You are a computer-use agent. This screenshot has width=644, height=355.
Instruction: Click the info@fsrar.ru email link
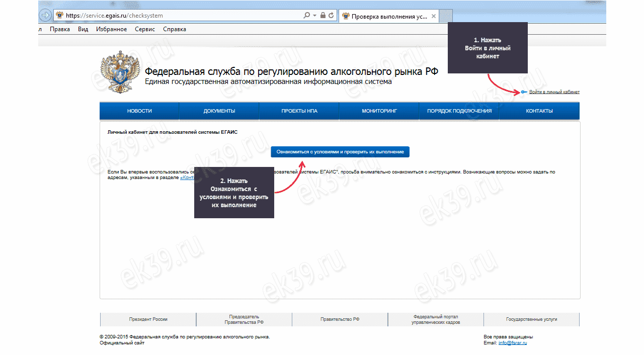(x=513, y=343)
